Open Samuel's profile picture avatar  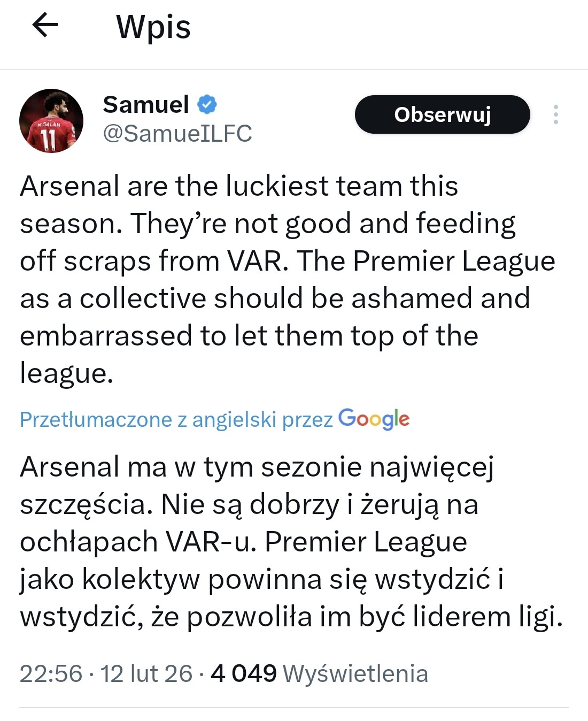pyautogui.click(x=51, y=121)
